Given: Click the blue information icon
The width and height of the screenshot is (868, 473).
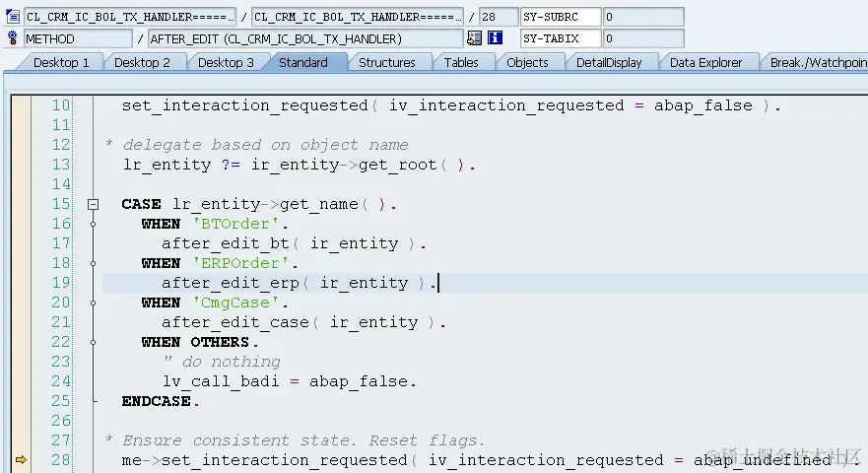Looking at the screenshot, I should (495, 37).
